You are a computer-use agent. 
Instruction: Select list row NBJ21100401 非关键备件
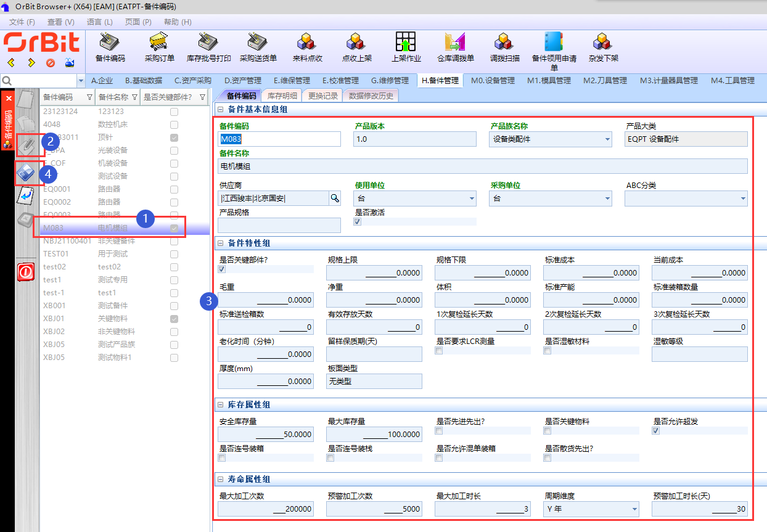tap(125, 241)
